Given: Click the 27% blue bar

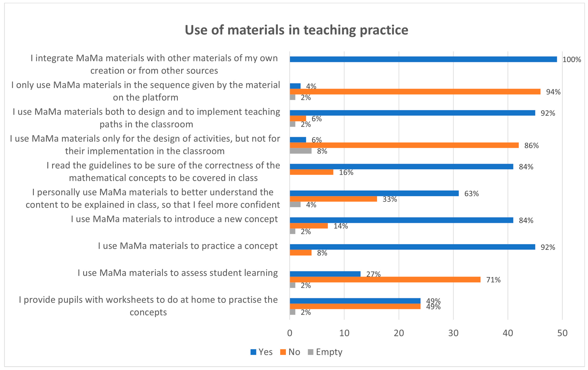Looking at the screenshot, I should (x=325, y=274).
